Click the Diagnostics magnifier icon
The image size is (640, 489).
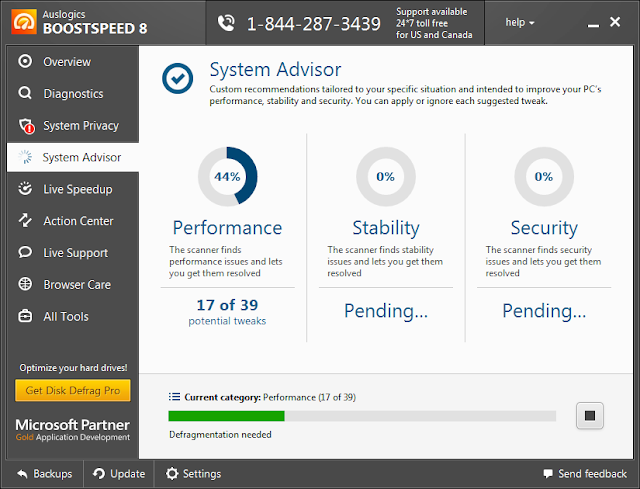(25, 93)
